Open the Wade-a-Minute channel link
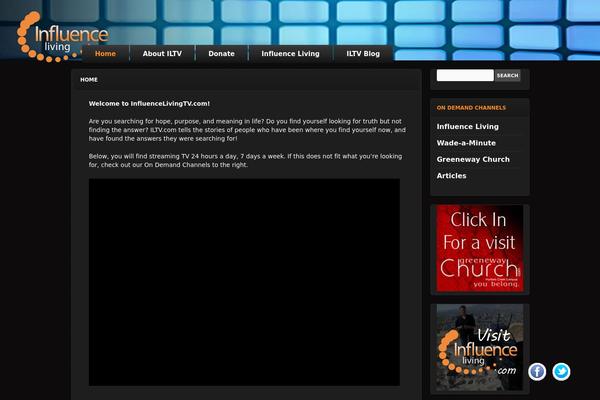Viewport: 600px width, 400px height. tap(466, 143)
